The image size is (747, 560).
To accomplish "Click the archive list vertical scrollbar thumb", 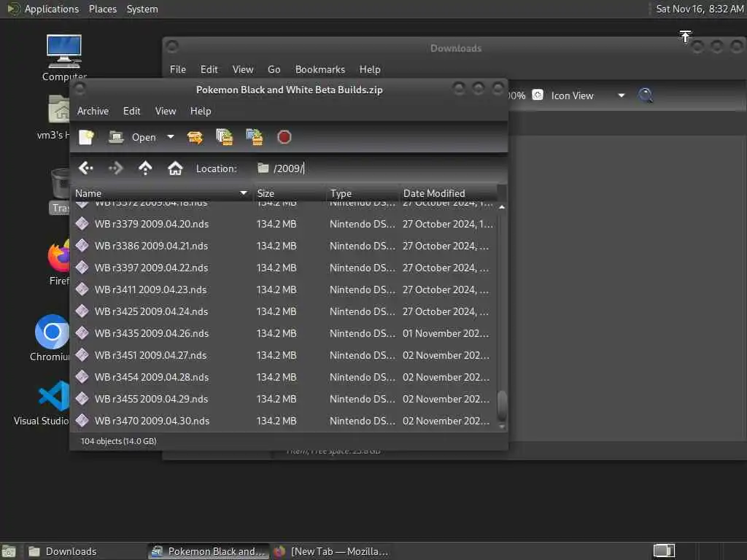I will [502, 405].
